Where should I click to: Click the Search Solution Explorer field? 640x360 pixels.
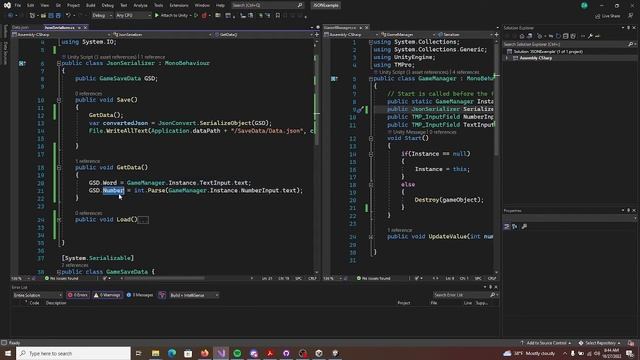[x=569, y=44]
